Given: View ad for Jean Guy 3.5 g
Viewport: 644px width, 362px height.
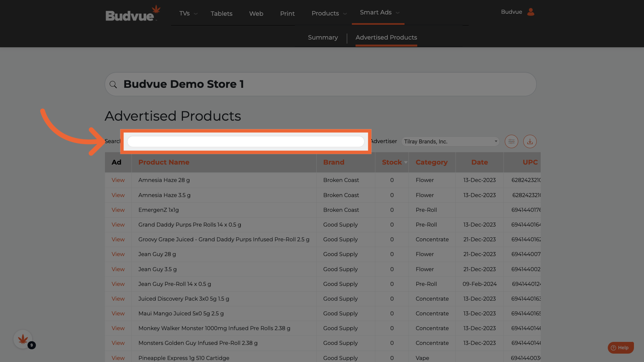Looking at the screenshot, I should [118, 269].
